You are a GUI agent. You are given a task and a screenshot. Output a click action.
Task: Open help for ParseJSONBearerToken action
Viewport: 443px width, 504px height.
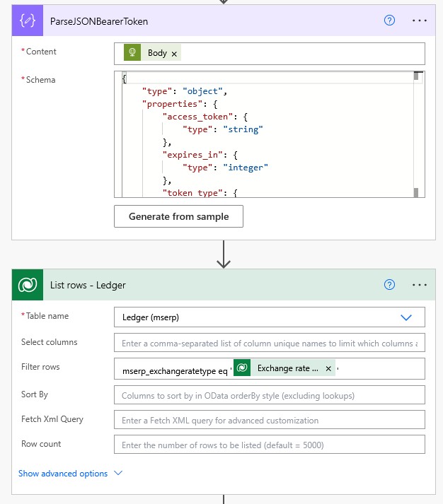point(389,20)
